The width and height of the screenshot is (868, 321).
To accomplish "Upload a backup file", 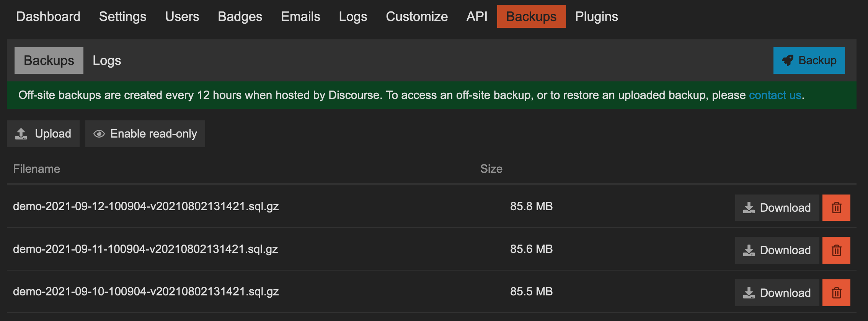I will point(43,134).
